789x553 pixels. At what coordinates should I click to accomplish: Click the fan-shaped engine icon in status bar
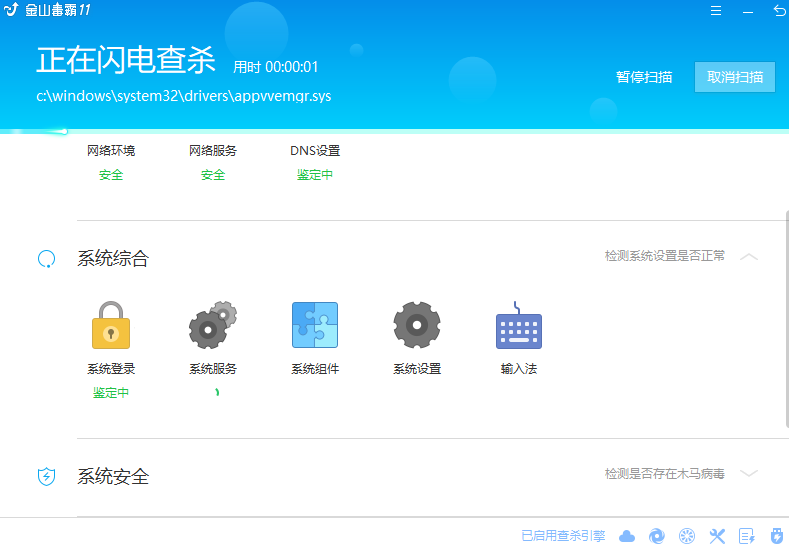click(x=687, y=536)
